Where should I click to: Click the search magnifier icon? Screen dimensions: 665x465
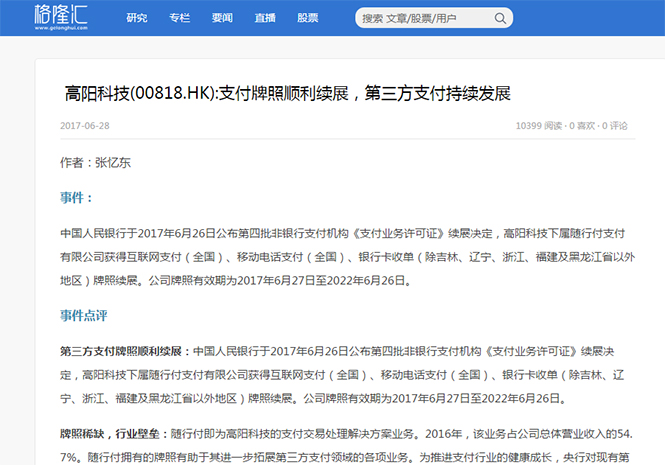(500, 18)
